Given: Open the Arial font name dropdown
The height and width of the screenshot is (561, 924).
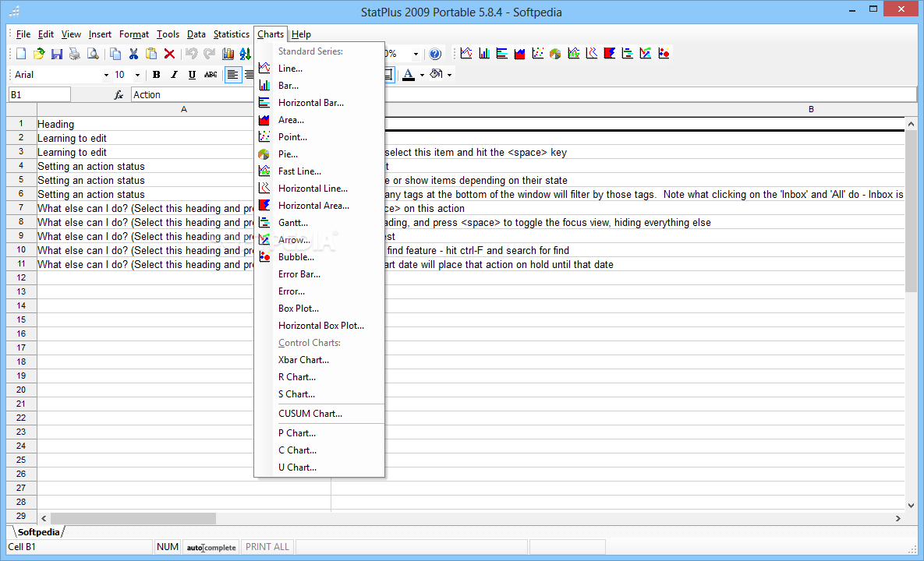Looking at the screenshot, I should 106,75.
